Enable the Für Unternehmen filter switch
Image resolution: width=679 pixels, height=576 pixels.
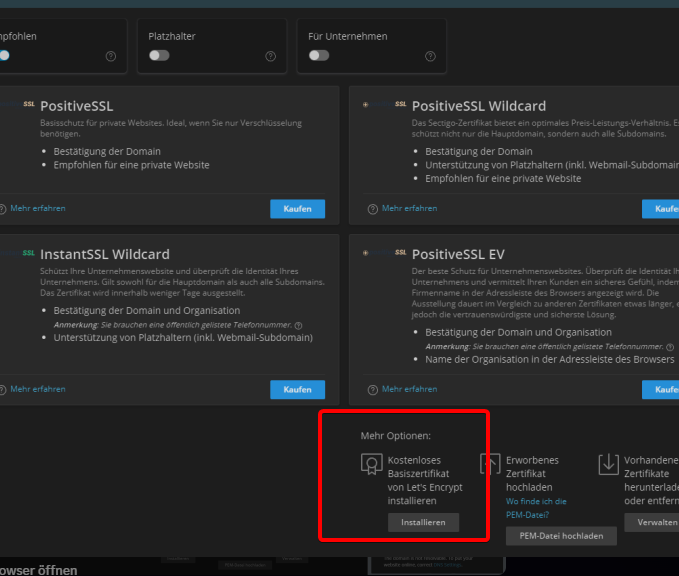click(319, 56)
